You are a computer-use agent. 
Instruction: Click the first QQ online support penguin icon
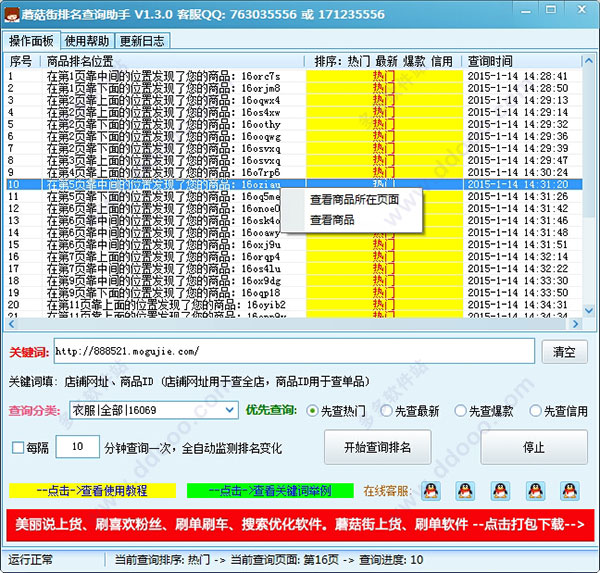pos(431,491)
